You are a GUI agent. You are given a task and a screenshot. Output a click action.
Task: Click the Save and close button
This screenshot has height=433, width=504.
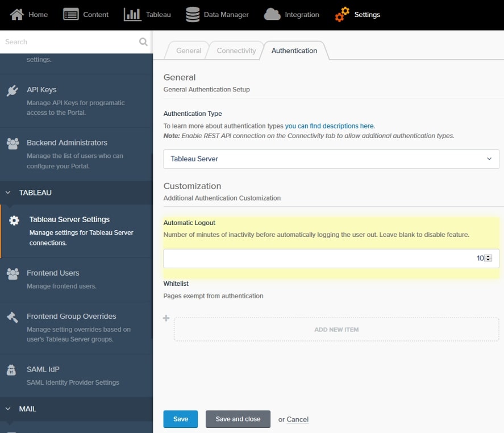(x=238, y=419)
